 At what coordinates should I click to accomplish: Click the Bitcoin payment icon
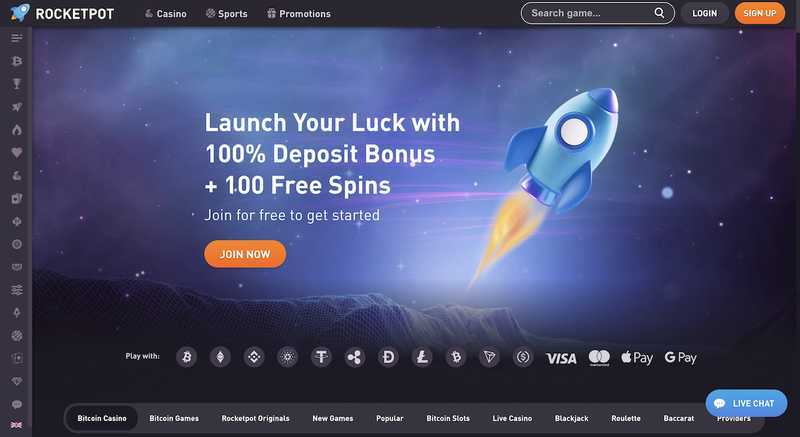(x=187, y=357)
